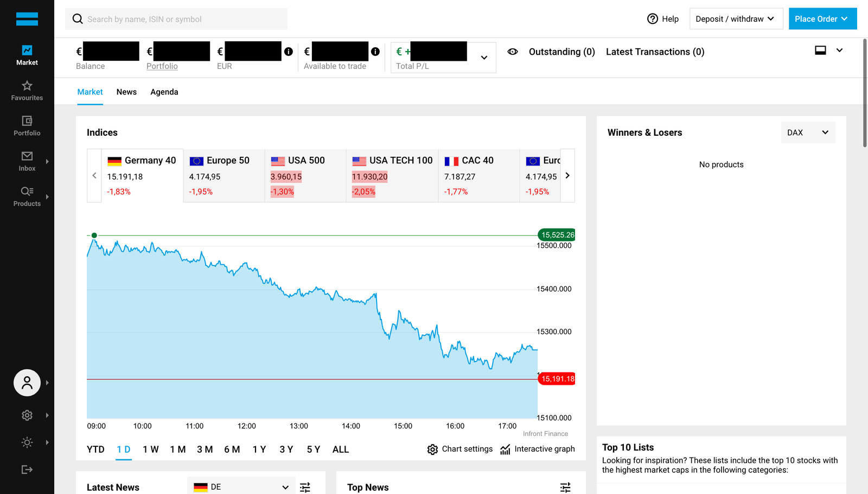Open the DAX dropdown in Winners & Losers
The image size is (868, 494).
tap(808, 132)
